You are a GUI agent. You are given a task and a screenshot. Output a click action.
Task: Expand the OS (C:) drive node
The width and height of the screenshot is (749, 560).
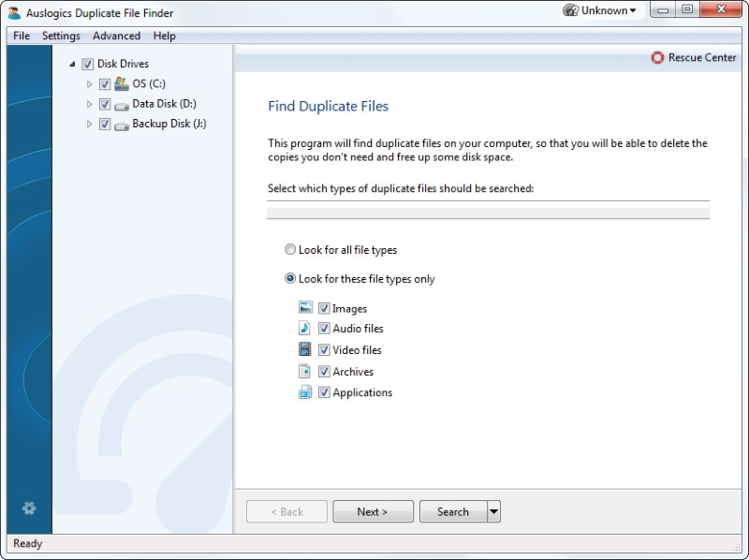(x=89, y=84)
